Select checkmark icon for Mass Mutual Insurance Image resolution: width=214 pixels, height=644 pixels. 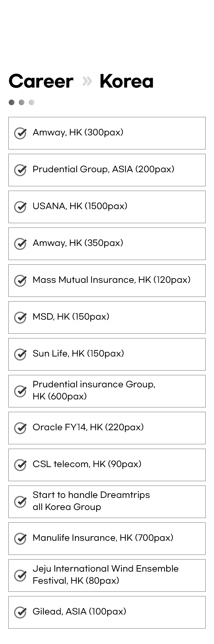click(20, 280)
